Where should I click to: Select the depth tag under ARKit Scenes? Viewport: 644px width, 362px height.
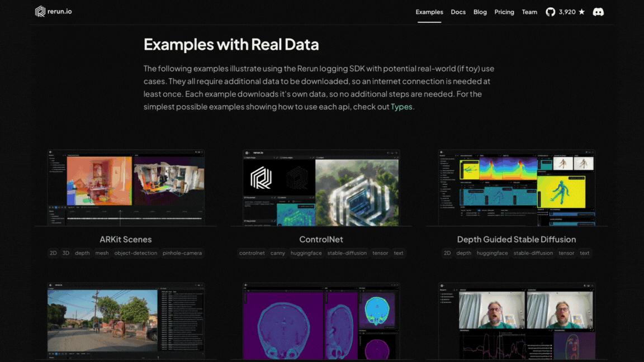[82, 253]
